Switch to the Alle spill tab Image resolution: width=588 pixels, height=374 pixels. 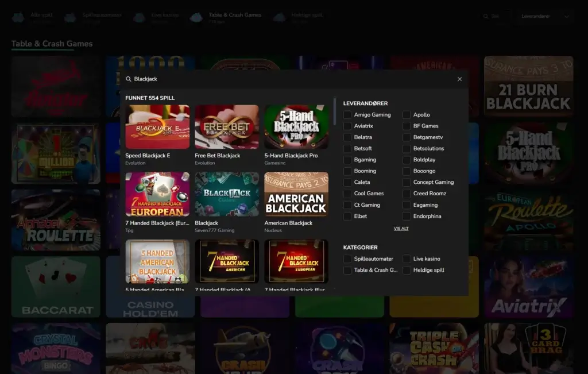(x=34, y=17)
